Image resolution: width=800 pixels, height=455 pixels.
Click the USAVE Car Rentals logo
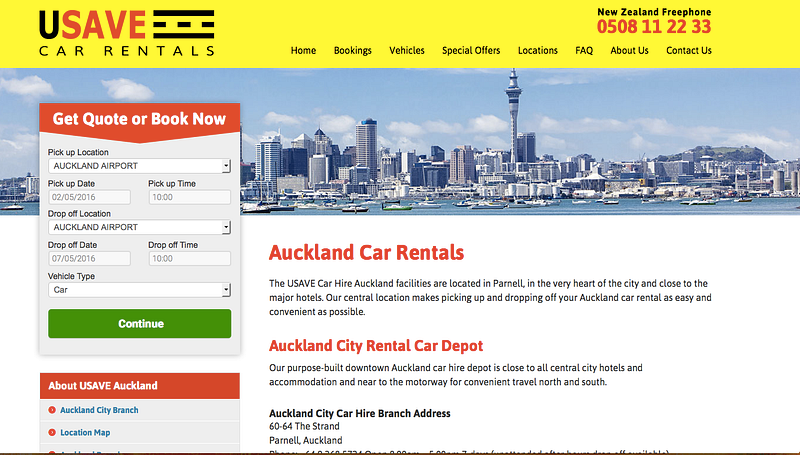click(127, 33)
